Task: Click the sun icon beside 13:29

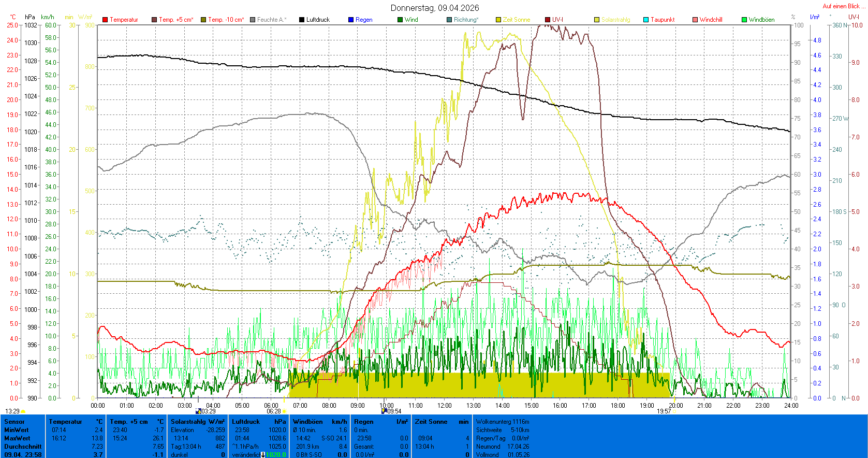Action: 23,411
